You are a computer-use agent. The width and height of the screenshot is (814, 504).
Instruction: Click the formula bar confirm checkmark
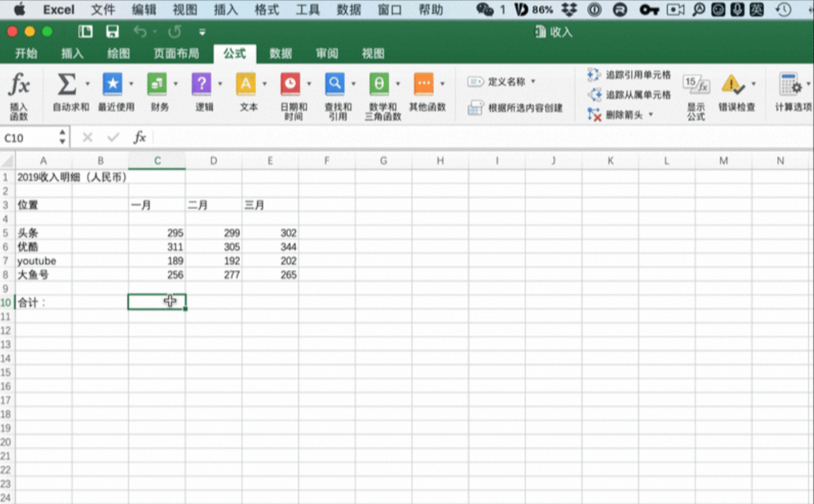113,137
